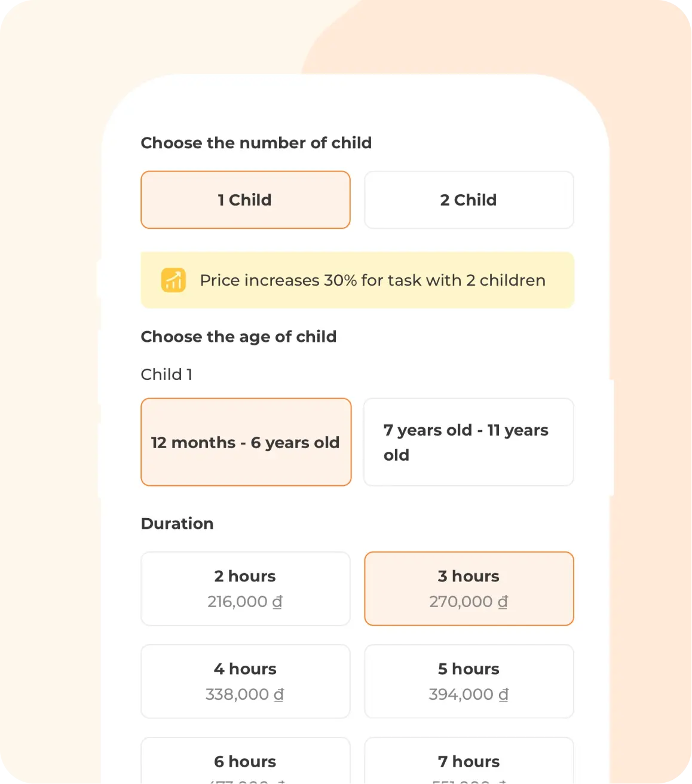Viewport: 692px width, 784px height.
Task: Select age 12 months - 6 years old
Action: tap(246, 442)
